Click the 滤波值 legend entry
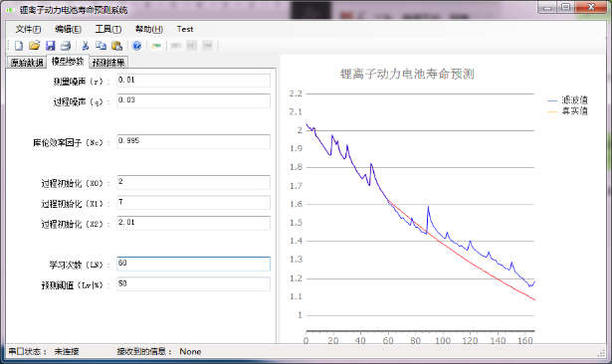Viewport: 612px width, 364px height. (x=568, y=100)
